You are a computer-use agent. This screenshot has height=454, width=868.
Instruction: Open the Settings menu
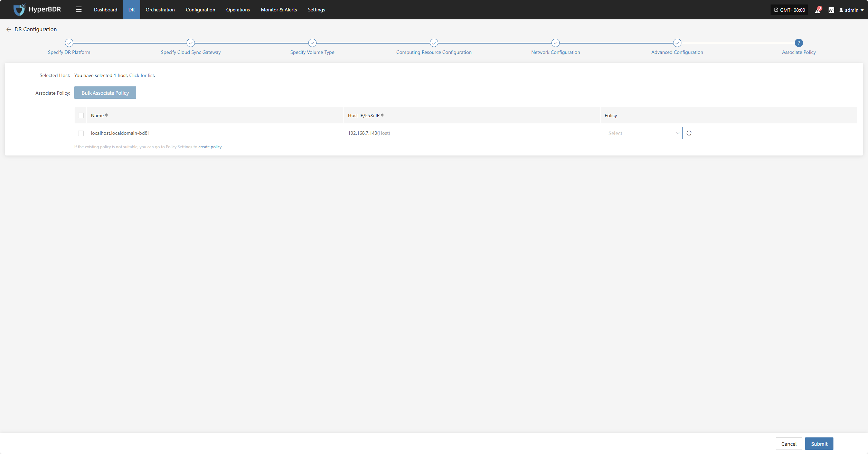click(316, 10)
